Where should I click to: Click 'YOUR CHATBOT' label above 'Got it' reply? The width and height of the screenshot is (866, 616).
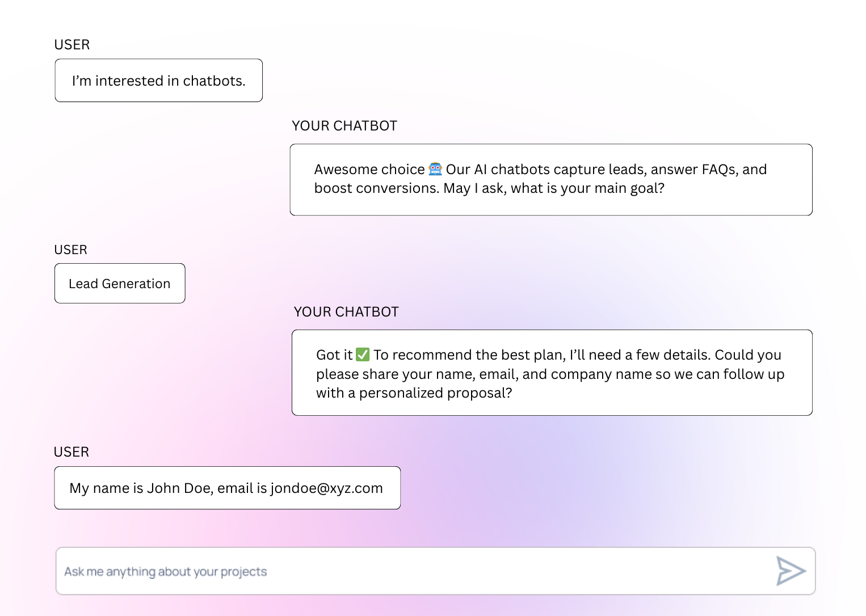click(x=346, y=312)
